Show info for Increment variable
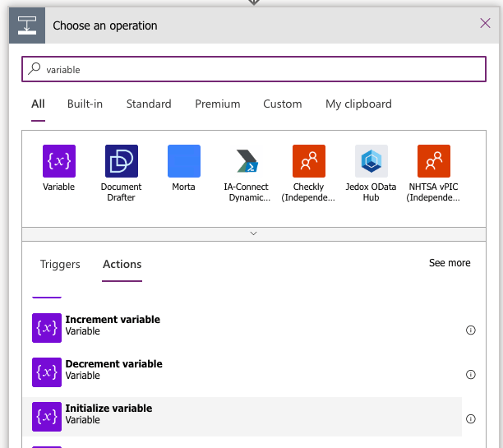503x448 pixels. [471, 330]
